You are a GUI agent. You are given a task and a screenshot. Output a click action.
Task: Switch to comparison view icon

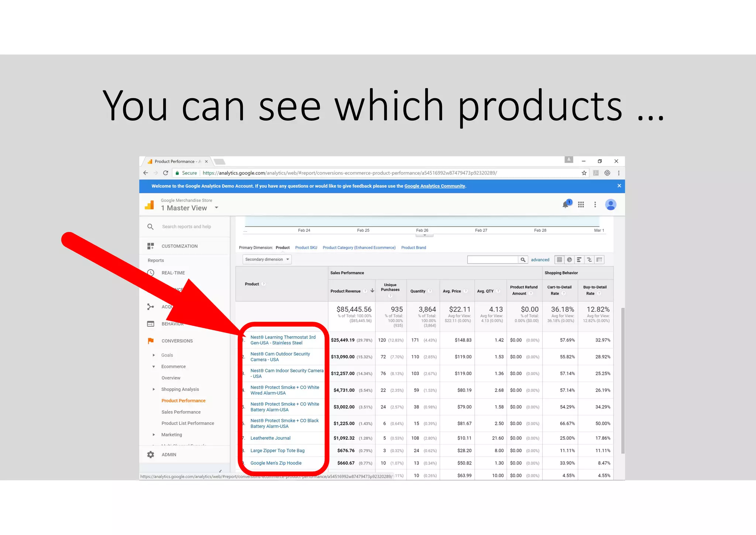(x=589, y=260)
